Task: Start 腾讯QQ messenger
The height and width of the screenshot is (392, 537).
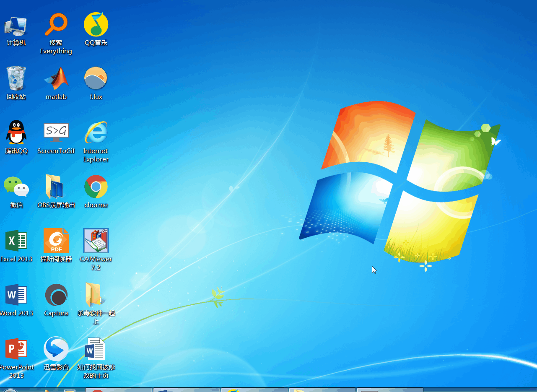Action: coord(16,132)
